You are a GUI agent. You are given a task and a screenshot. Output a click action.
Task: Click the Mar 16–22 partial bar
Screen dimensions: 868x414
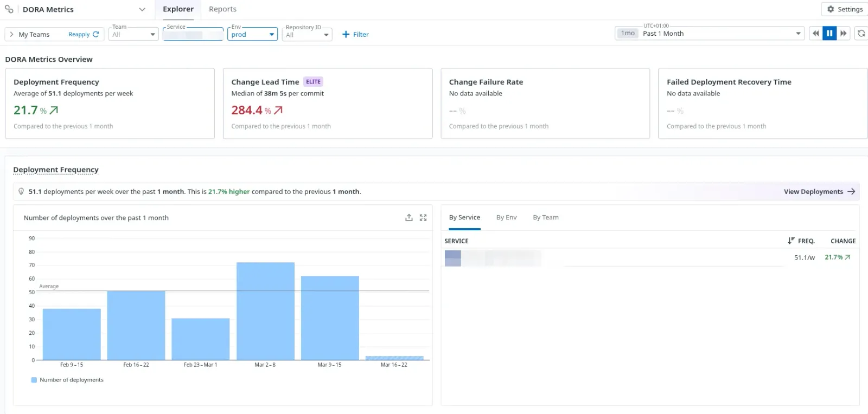(x=394, y=358)
